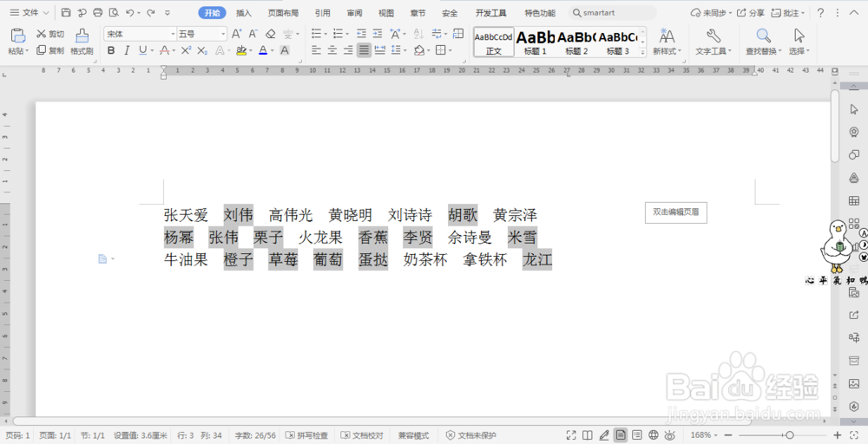Apply the Normal (正文) style

pos(494,42)
